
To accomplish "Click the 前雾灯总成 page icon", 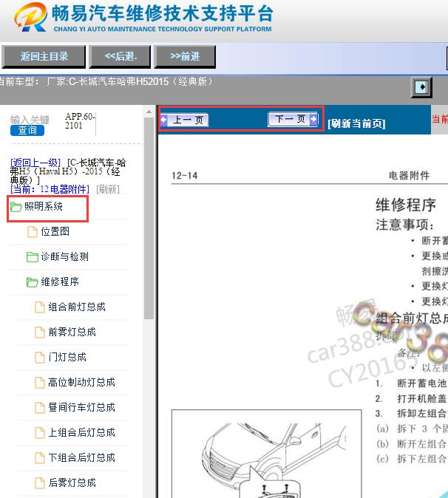I will [x=40, y=332].
